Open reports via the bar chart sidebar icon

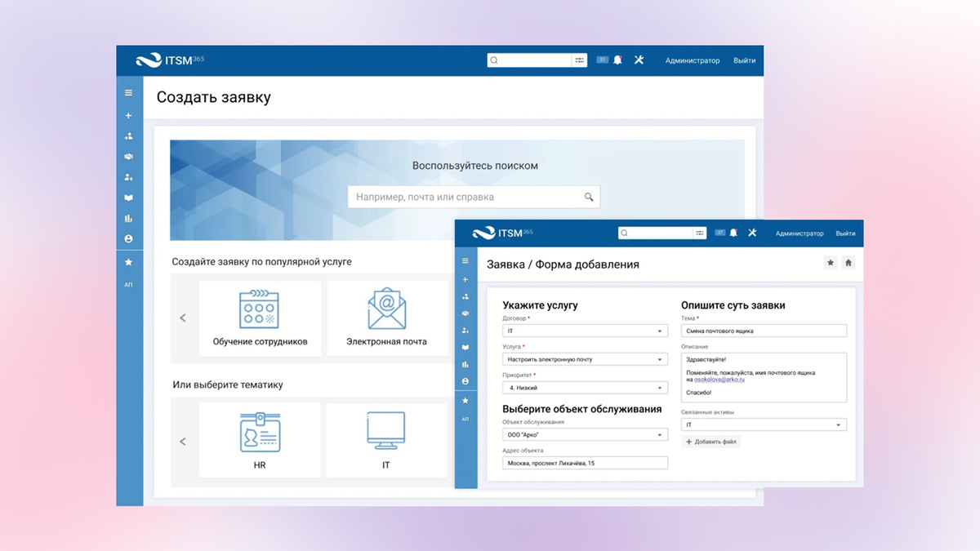[x=128, y=219]
